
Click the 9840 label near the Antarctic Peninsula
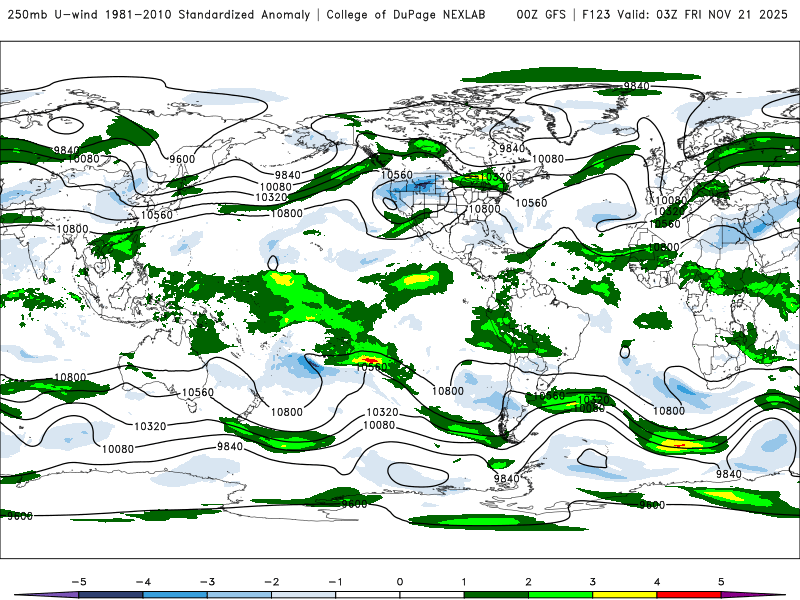(506, 479)
